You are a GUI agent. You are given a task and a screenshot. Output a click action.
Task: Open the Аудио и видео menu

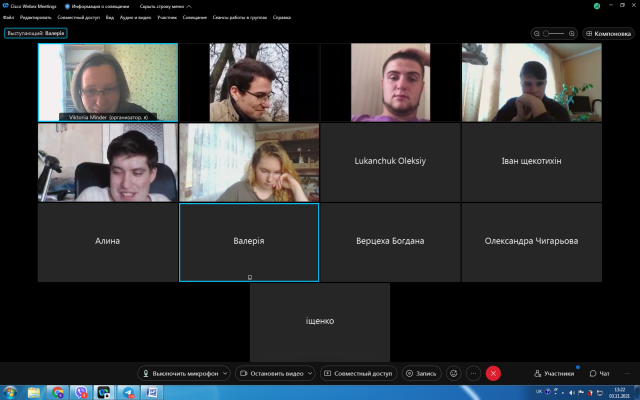135,18
